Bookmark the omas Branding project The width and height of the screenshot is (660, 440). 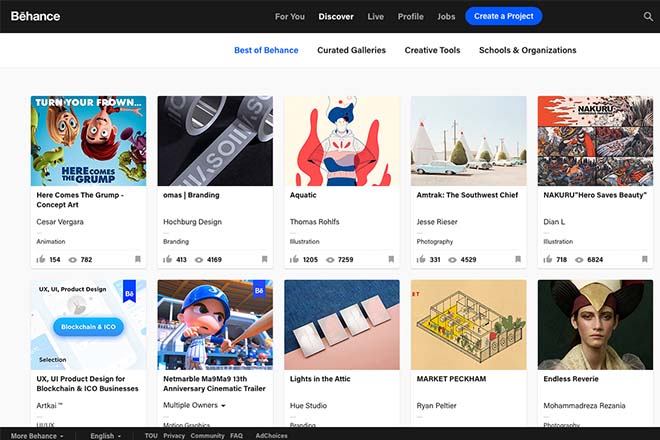click(264, 259)
